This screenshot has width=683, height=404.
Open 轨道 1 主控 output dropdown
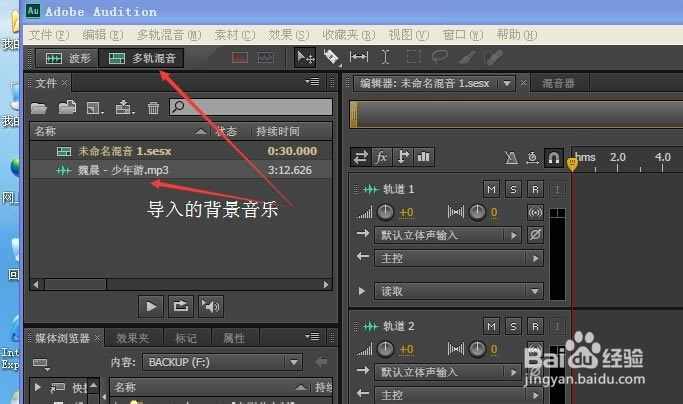459,258
